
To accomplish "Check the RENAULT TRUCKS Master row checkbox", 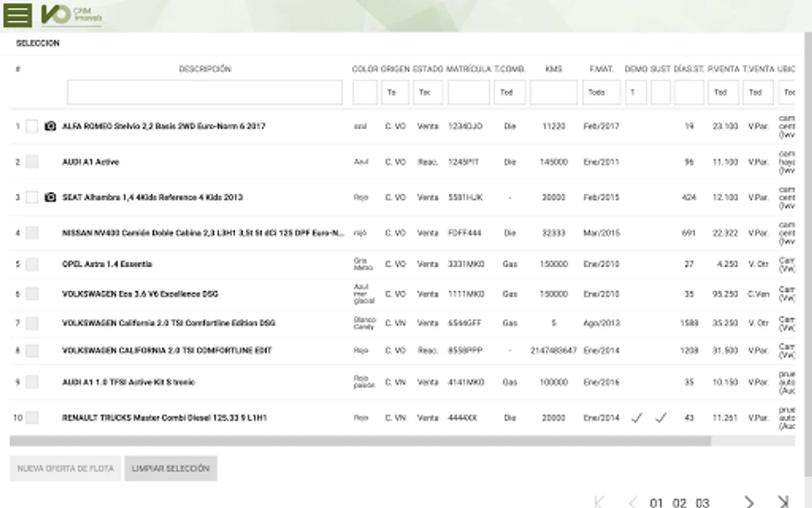I will tap(32, 418).
